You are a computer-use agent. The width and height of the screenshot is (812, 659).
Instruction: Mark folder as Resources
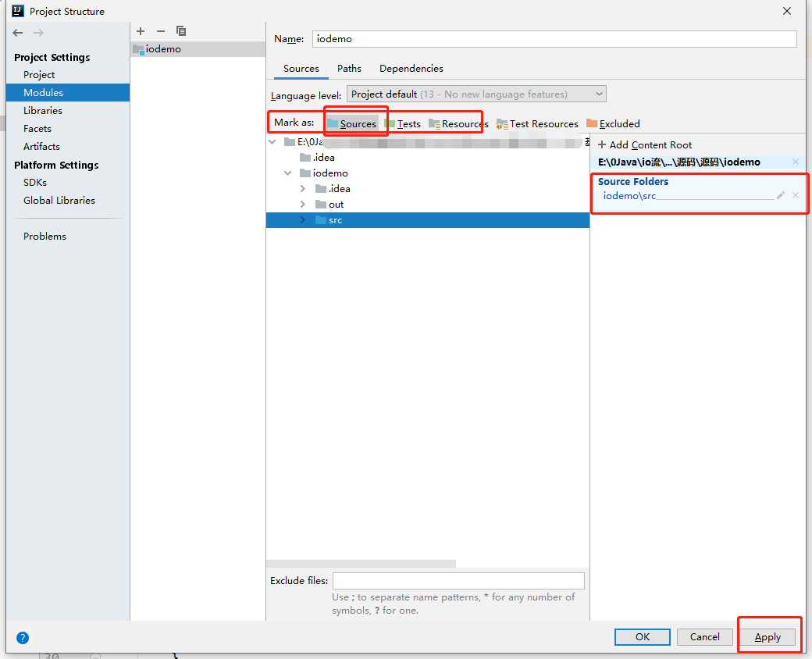coord(459,124)
